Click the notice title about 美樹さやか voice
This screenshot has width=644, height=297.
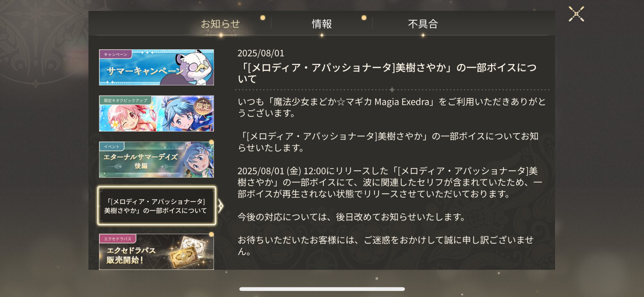click(x=387, y=73)
